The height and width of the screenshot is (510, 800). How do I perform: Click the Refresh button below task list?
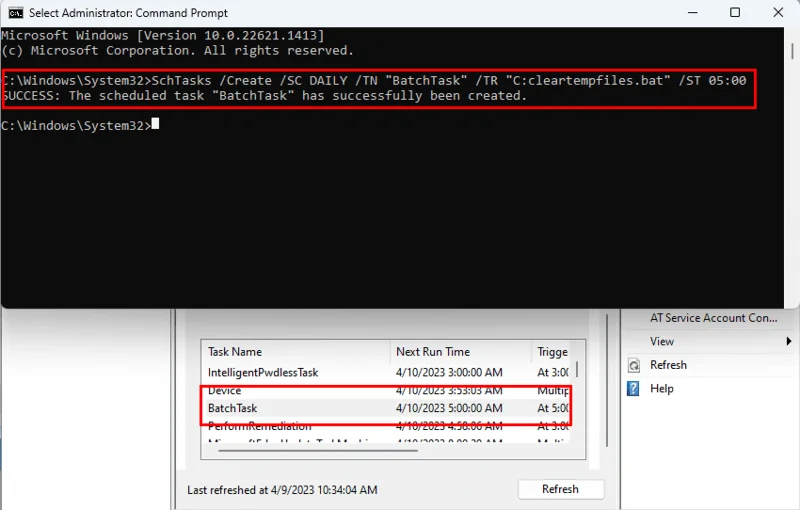click(x=561, y=489)
